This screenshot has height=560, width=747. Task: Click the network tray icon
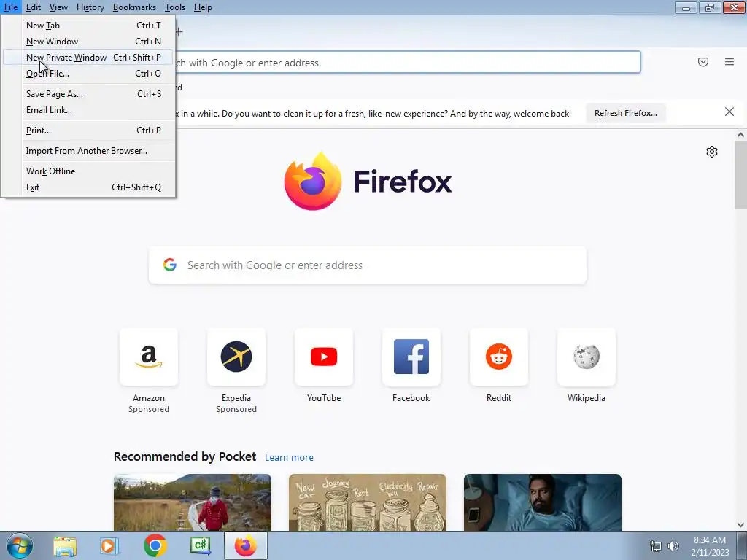click(x=656, y=546)
